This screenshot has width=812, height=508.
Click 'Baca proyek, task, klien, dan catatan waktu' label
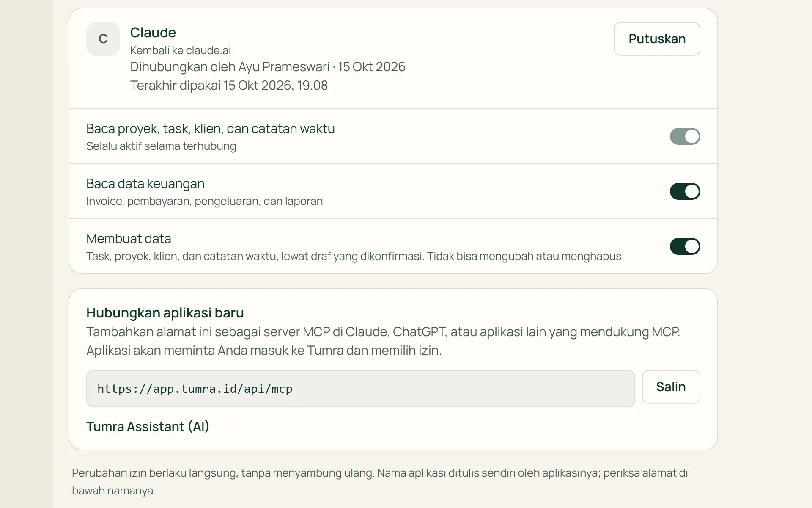point(211,129)
